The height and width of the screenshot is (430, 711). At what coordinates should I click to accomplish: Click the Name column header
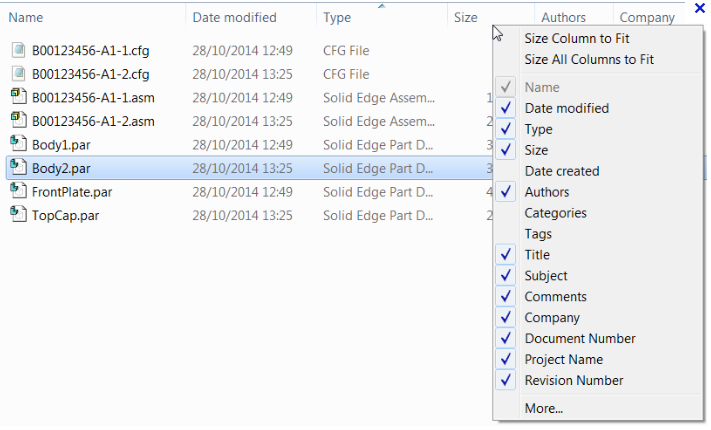[26, 17]
